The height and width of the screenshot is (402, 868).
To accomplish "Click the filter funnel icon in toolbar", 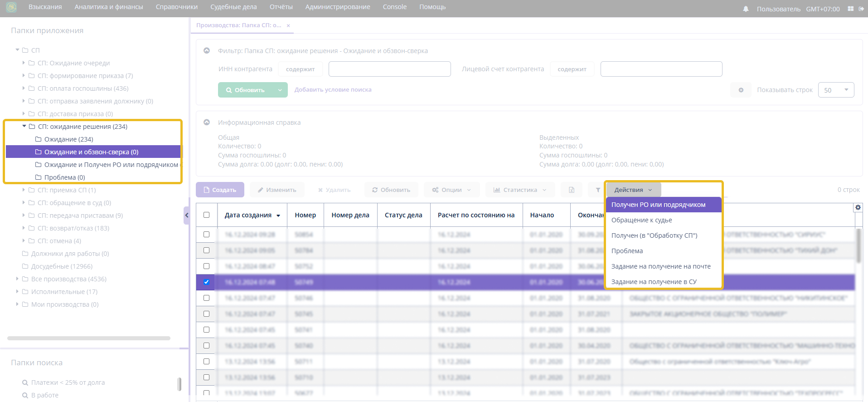I will coord(598,190).
